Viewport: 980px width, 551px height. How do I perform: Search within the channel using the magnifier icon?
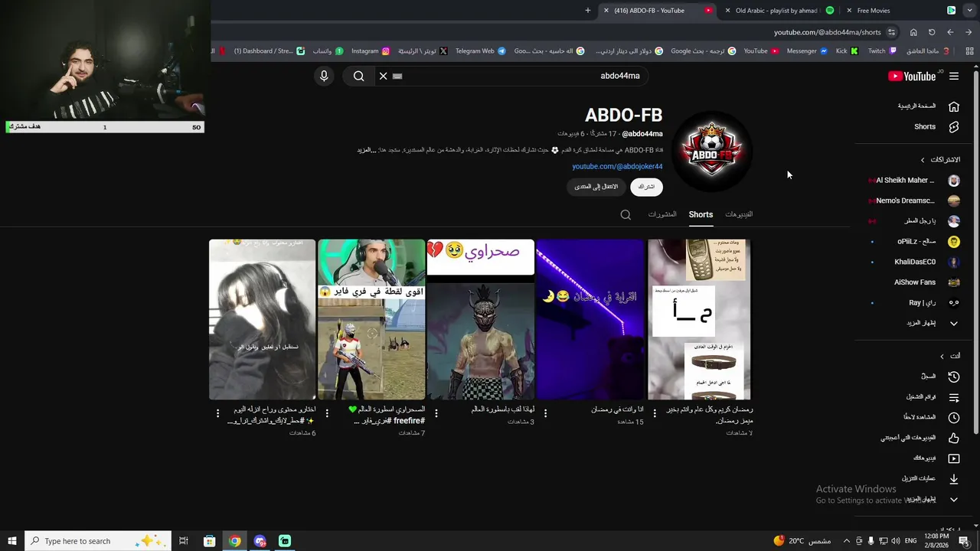pyautogui.click(x=626, y=215)
